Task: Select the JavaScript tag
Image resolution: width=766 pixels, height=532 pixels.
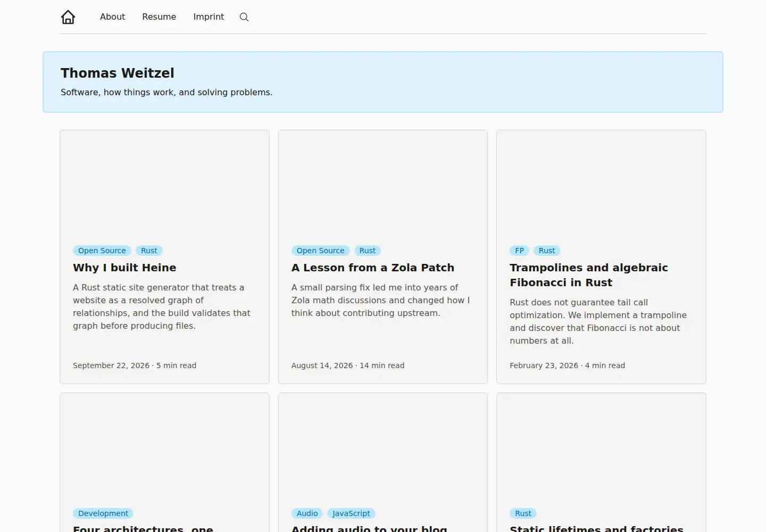Action: tap(351, 513)
